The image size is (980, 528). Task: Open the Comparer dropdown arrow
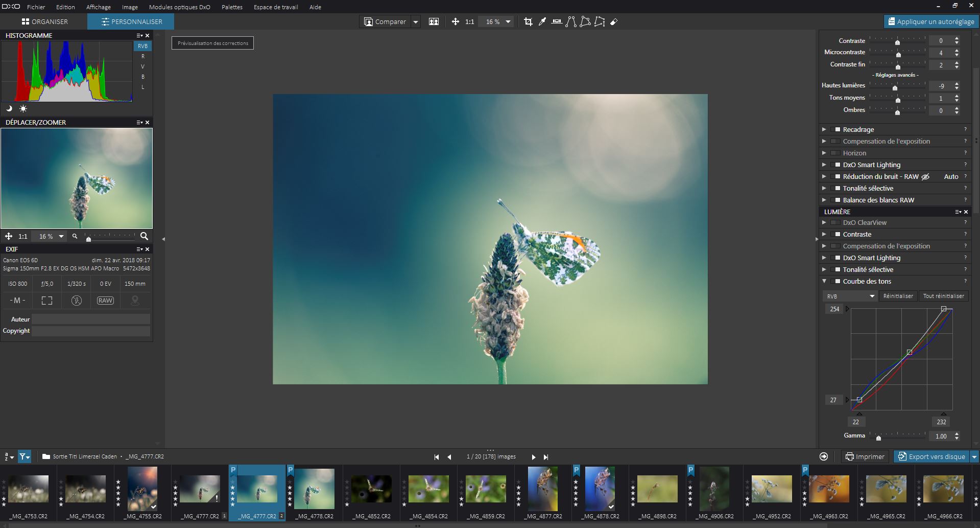click(416, 21)
